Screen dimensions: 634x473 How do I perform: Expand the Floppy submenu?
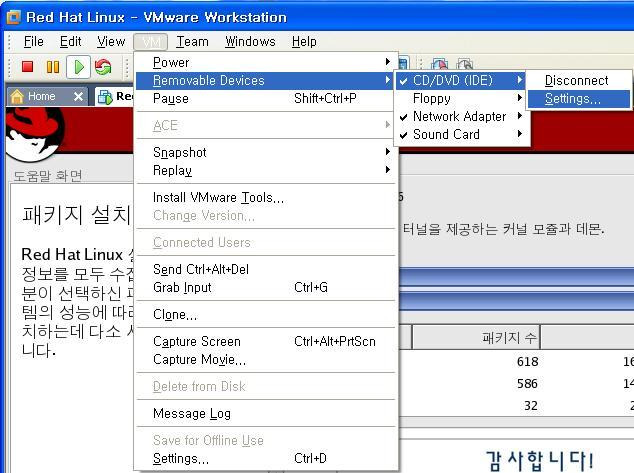point(461,98)
